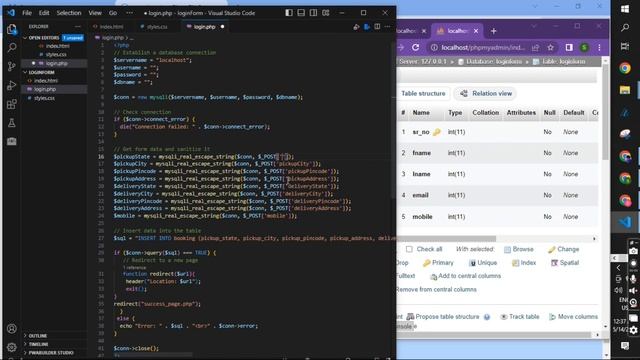640x360 pixels.
Task: Close the active localhost Chrome tab
Action: coord(476,31)
